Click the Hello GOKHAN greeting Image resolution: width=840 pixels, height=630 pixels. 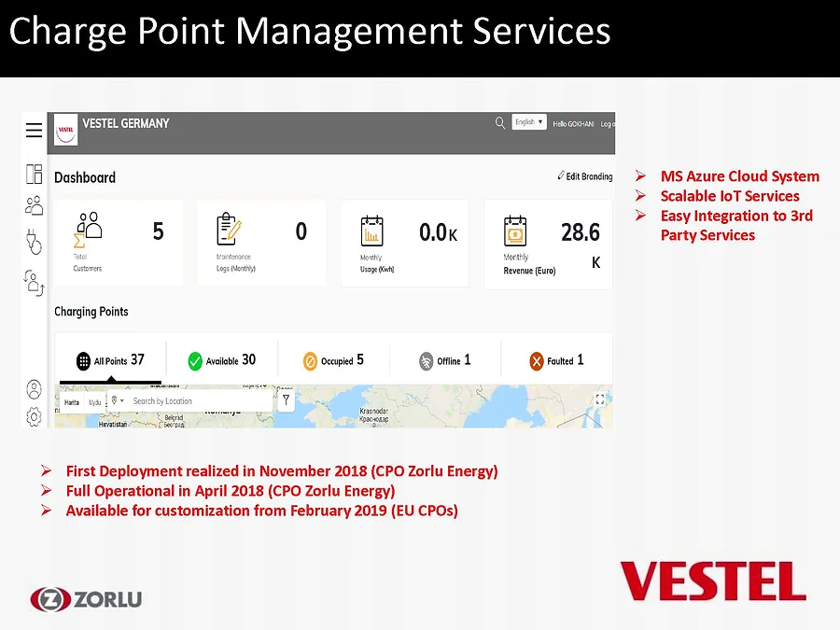573,124
